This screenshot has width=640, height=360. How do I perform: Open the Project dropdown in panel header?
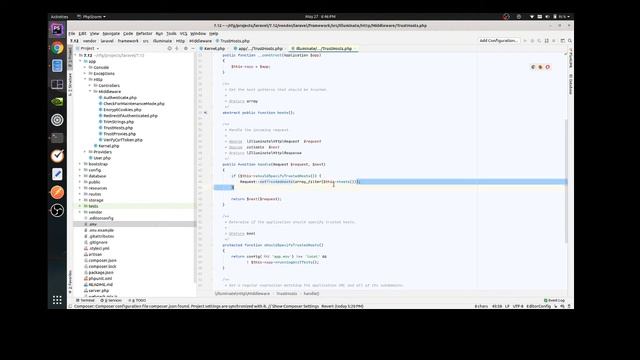[90, 48]
